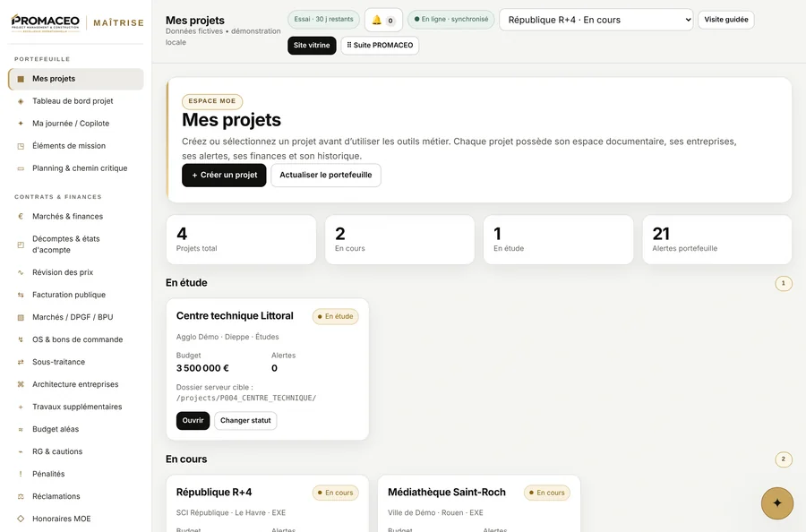Click the Ma journée / Copilote sparkle icon
Image resolution: width=806 pixels, height=532 pixels.
pyautogui.click(x=21, y=124)
